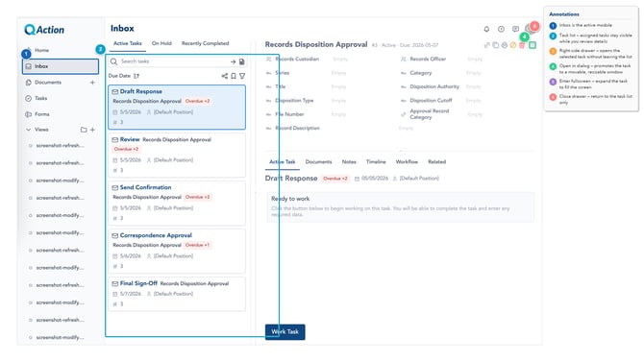
Task: Switch to the Active Tasks tab
Action: (127, 43)
